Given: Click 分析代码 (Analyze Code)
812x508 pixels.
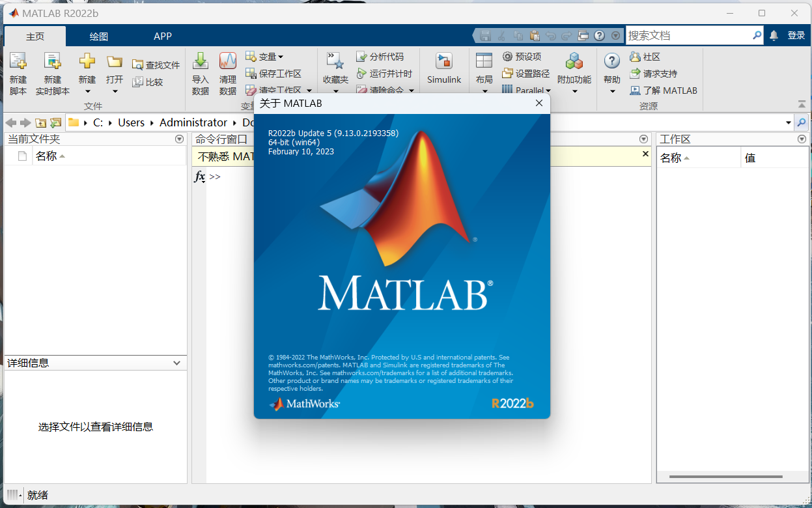Looking at the screenshot, I should 380,57.
